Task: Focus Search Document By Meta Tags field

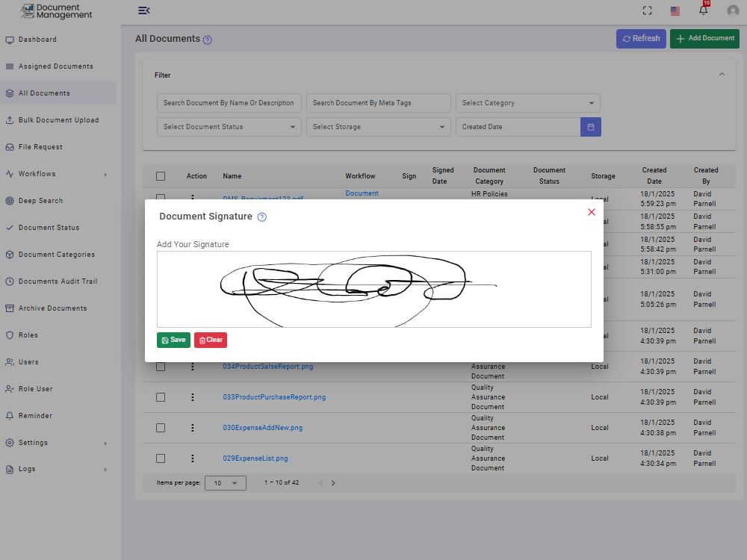Action: (378, 103)
